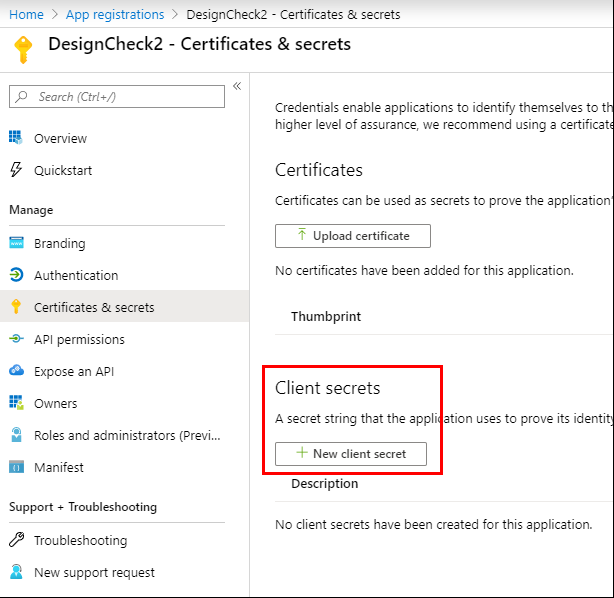
Task: Go to Home via breadcrumb
Action: [26, 14]
